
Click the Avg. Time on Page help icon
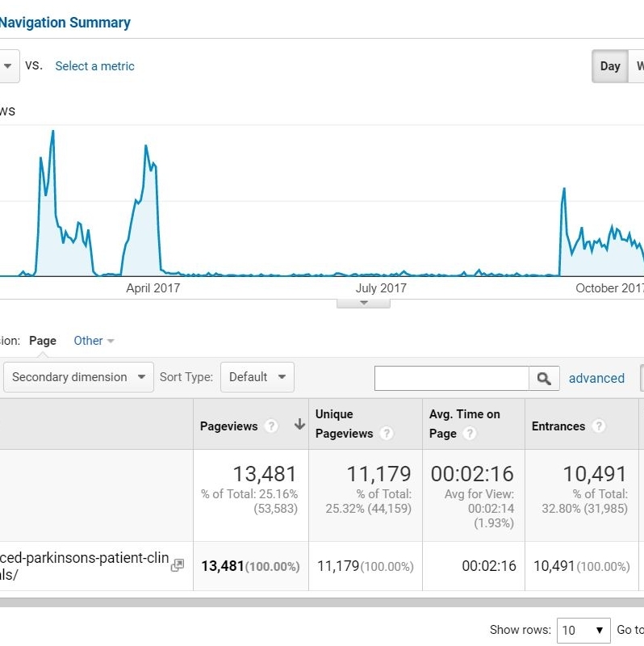(470, 434)
